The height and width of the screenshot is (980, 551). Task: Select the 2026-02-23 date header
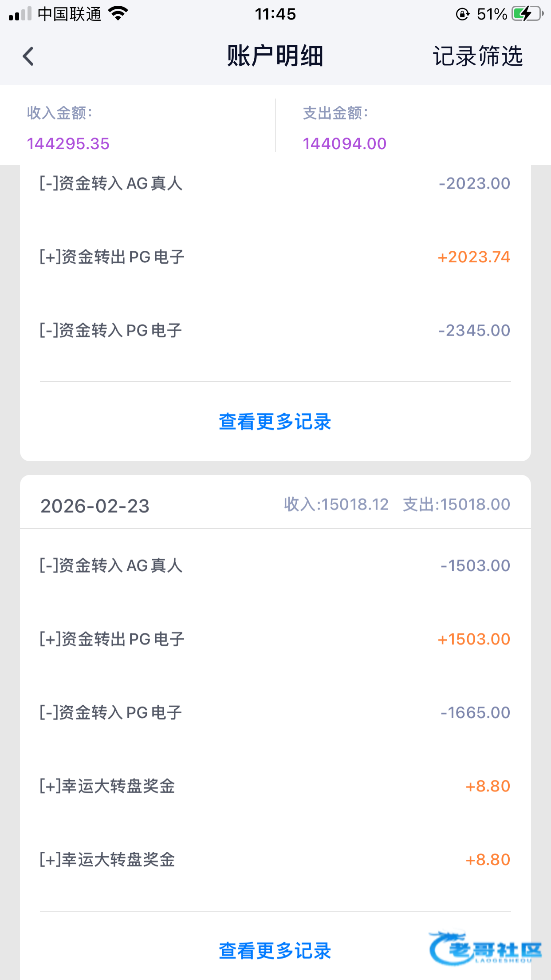(95, 506)
